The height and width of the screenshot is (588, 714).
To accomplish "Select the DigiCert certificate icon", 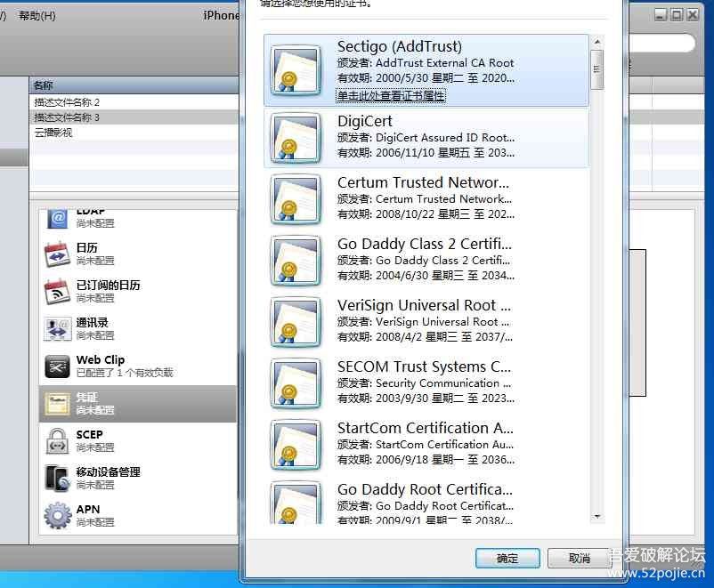I will point(296,138).
